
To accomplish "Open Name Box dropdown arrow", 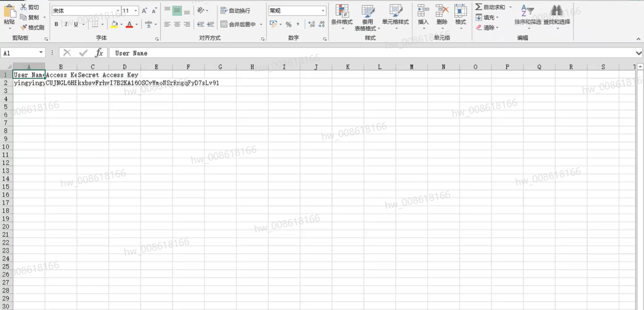I will click(41, 53).
